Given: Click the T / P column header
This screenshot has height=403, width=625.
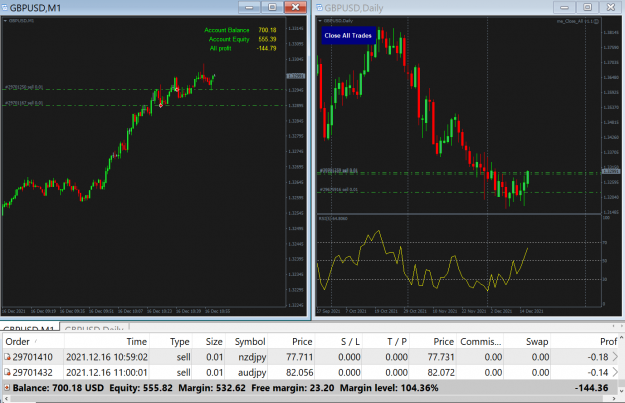Looking at the screenshot, I should point(397,342).
